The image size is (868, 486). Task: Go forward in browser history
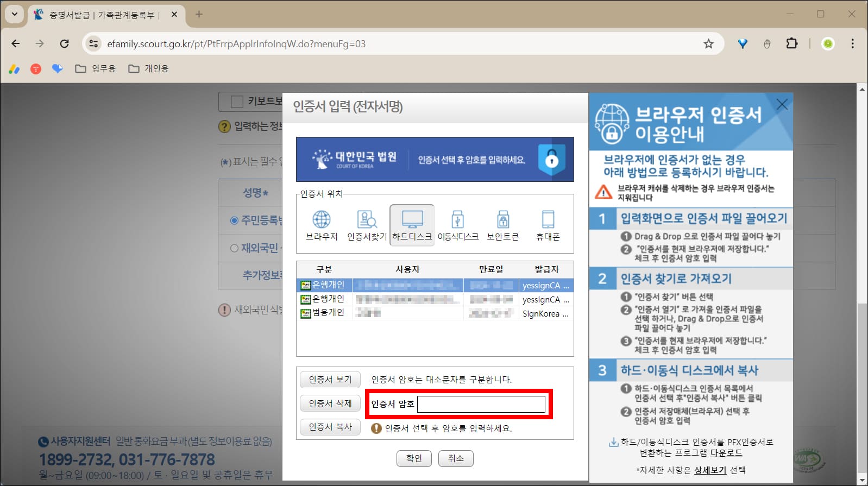[40, 43]
